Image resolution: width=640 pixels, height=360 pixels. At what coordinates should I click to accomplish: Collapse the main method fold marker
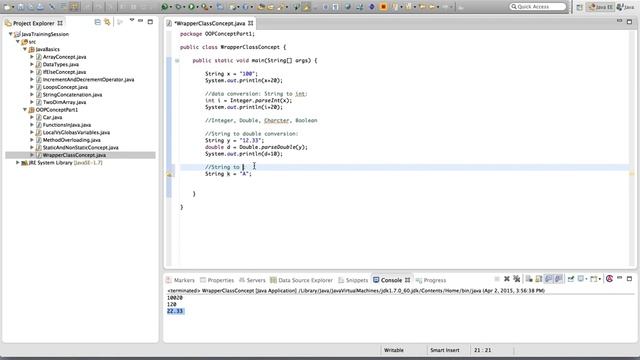177,60
